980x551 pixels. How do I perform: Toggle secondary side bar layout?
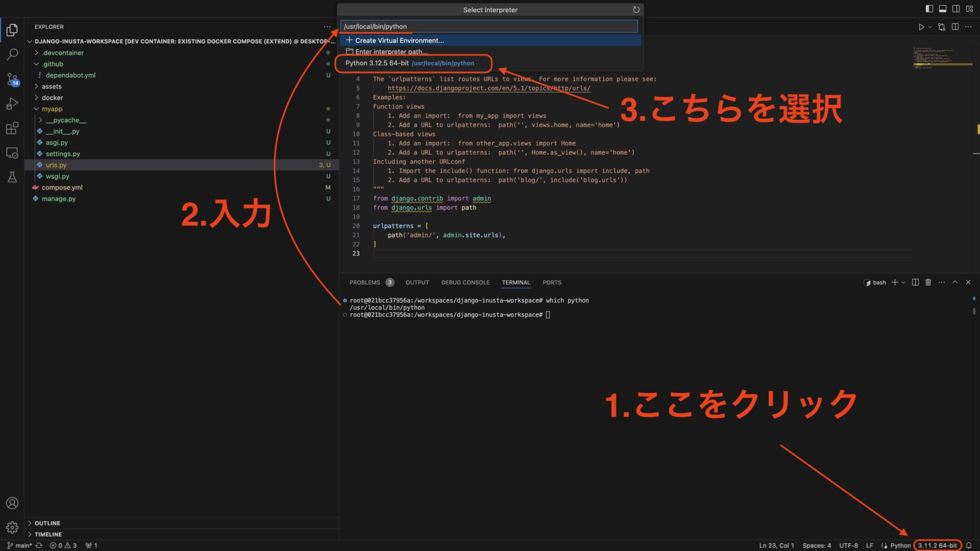point(956,9)
